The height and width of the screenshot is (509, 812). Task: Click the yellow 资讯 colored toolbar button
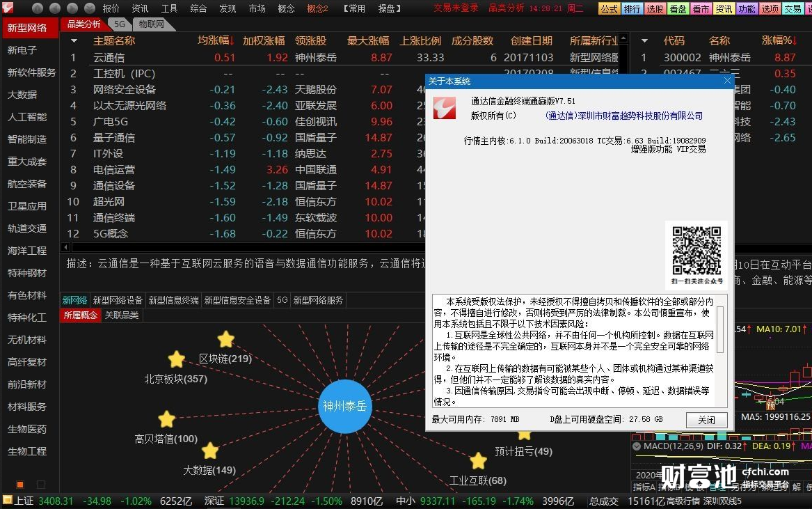coord(724,8)
